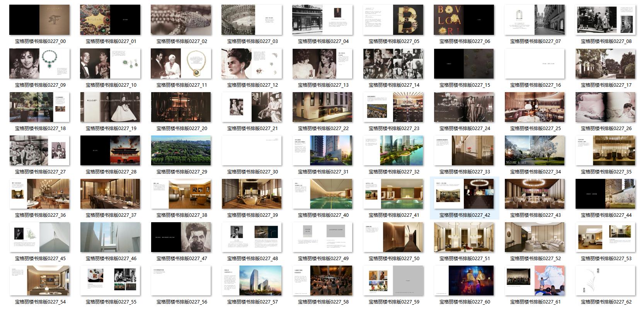
Task: Click file name 宝格丽楼书排版0227_44
Action: 606,215
